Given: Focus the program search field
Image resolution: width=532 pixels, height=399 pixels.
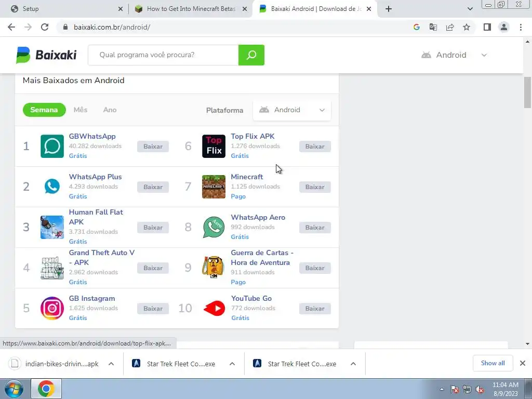Looking at the screenshot, I should pyautogui.click(x=163, y=55).
